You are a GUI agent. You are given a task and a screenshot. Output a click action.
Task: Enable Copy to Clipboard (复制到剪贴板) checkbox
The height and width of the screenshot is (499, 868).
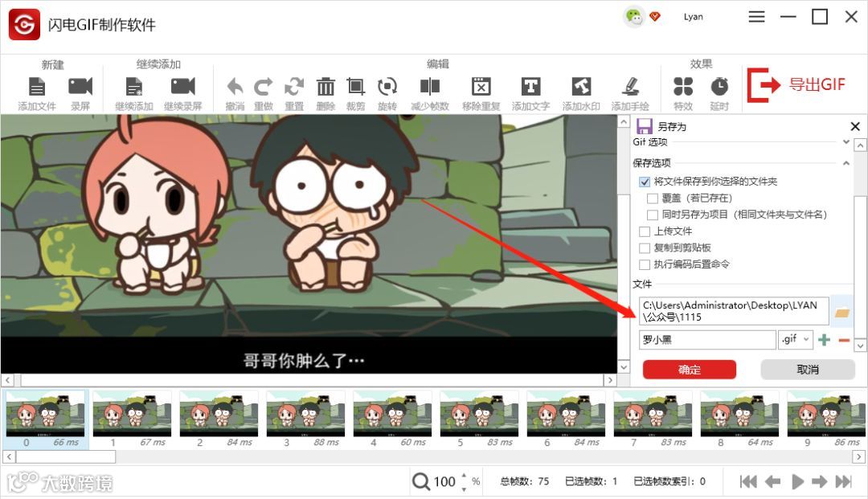645,247
